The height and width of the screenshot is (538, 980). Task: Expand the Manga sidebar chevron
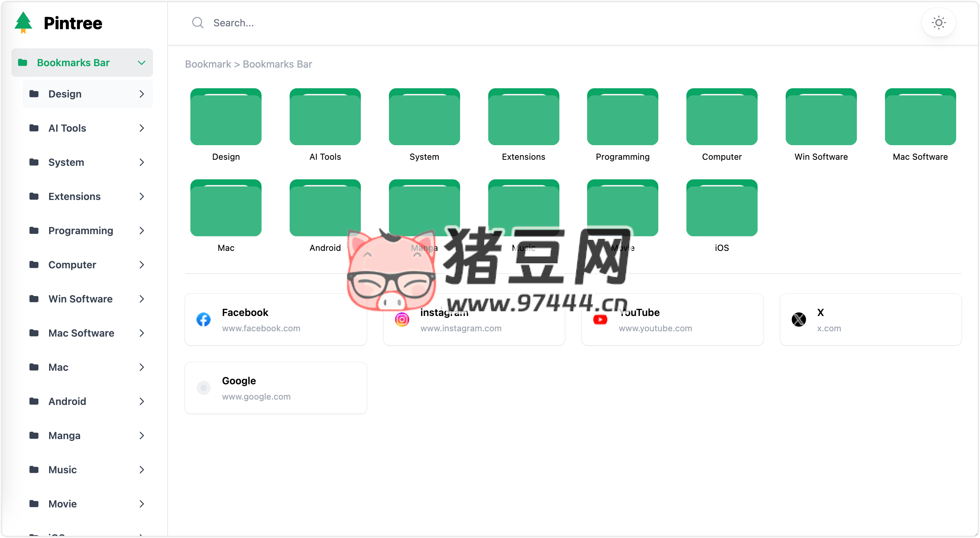142,435
